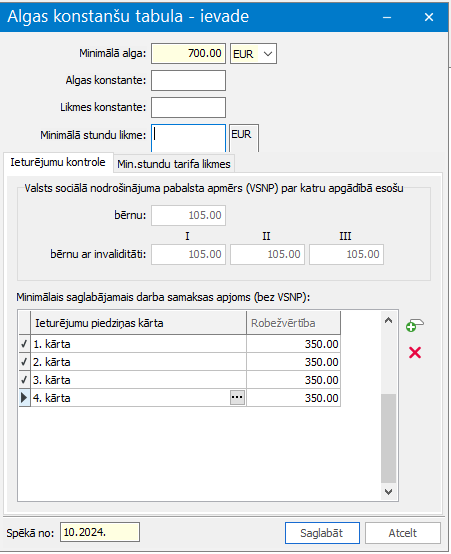The height and width of the screenshot is (554, 451).
Task: Delete row with the red X icon
Action: [415, 352]
